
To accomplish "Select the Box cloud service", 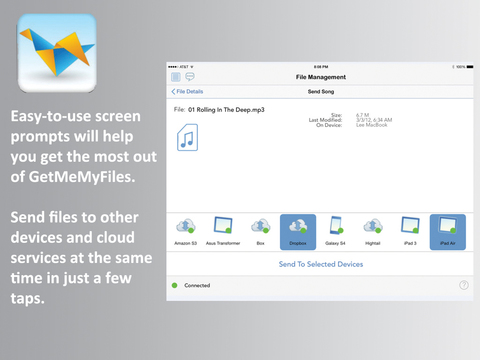I will point(260,232).
